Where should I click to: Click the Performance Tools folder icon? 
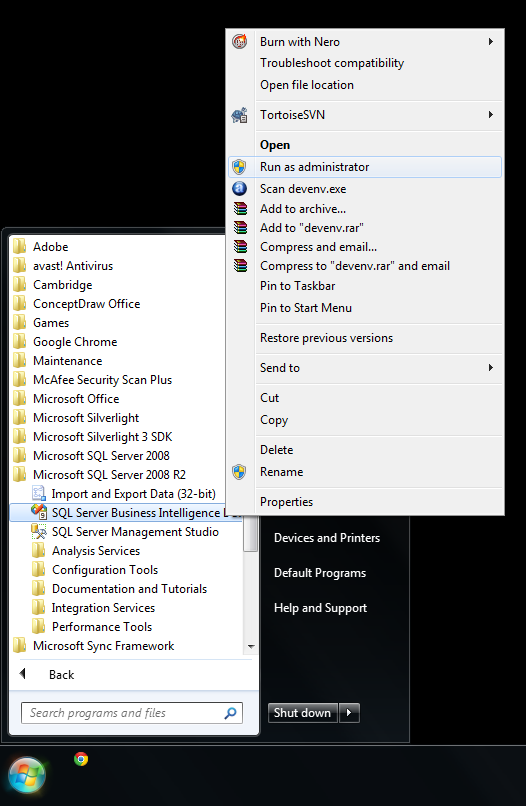39,626
